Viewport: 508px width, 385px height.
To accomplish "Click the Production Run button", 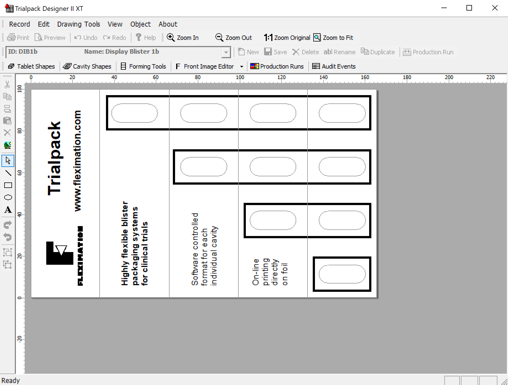I will pos(428,52).
